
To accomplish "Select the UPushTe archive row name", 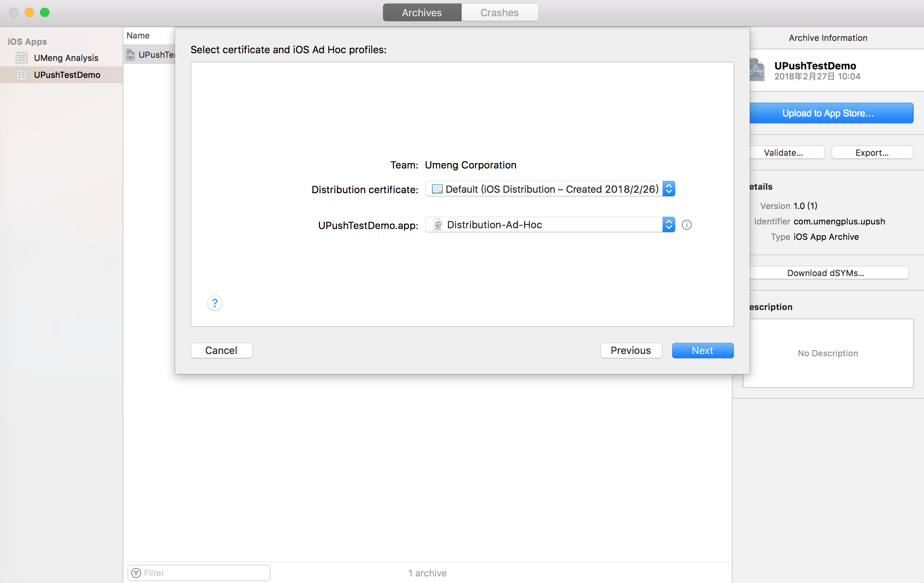I will 157,55.
